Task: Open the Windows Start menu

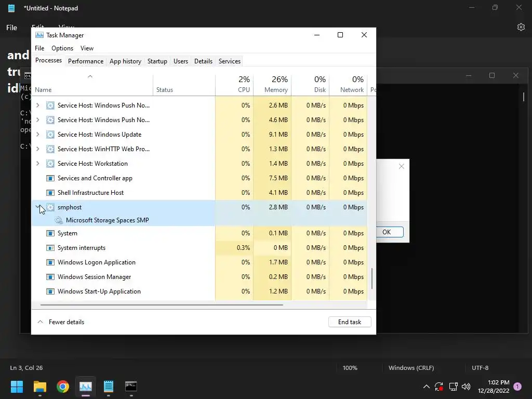Action: pyautogui.click(x=17, y=387)
